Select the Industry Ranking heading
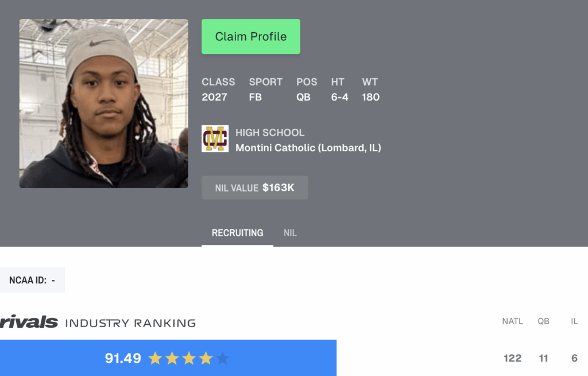 click(130, 323)
